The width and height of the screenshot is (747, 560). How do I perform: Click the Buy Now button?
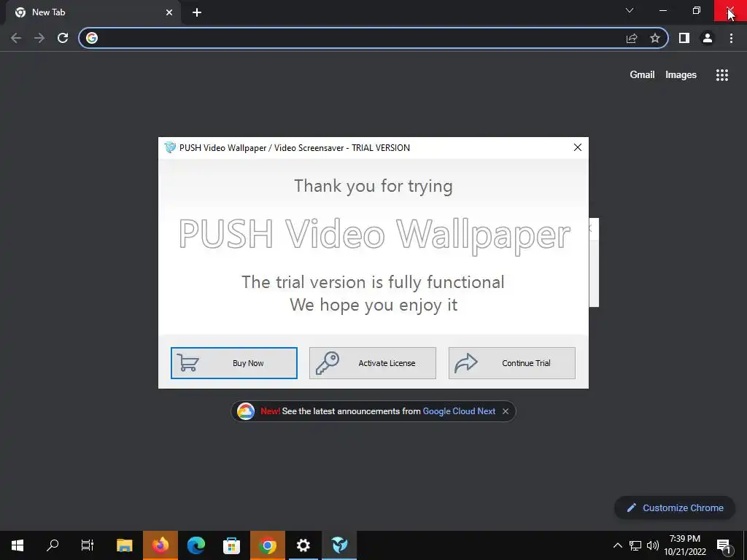[234, 363]
